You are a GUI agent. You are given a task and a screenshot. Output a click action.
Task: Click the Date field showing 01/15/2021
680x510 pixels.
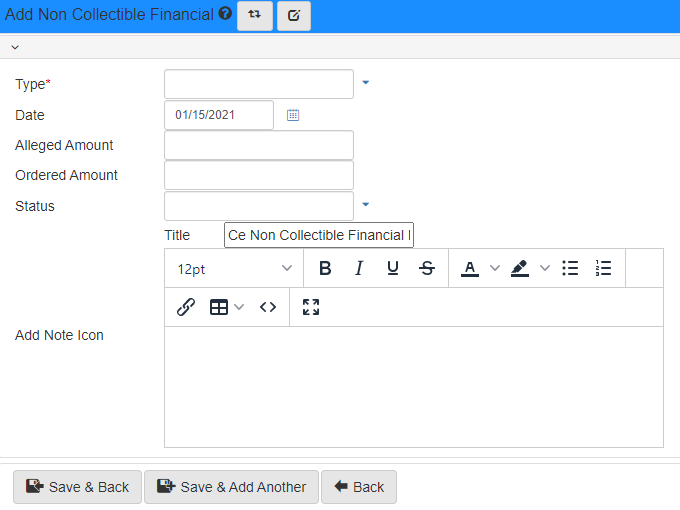pos(219,115)
